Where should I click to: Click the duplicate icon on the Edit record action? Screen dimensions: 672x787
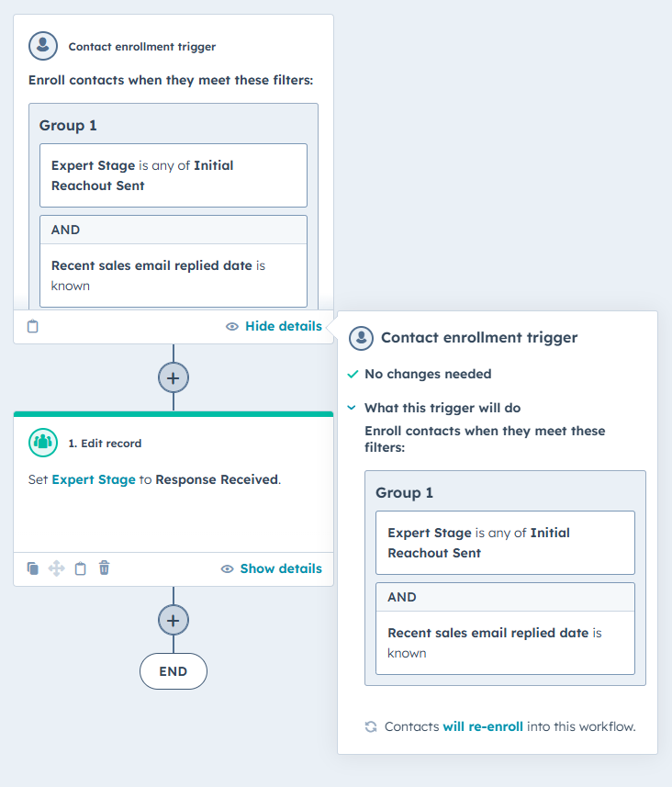[x=32, y=568]
